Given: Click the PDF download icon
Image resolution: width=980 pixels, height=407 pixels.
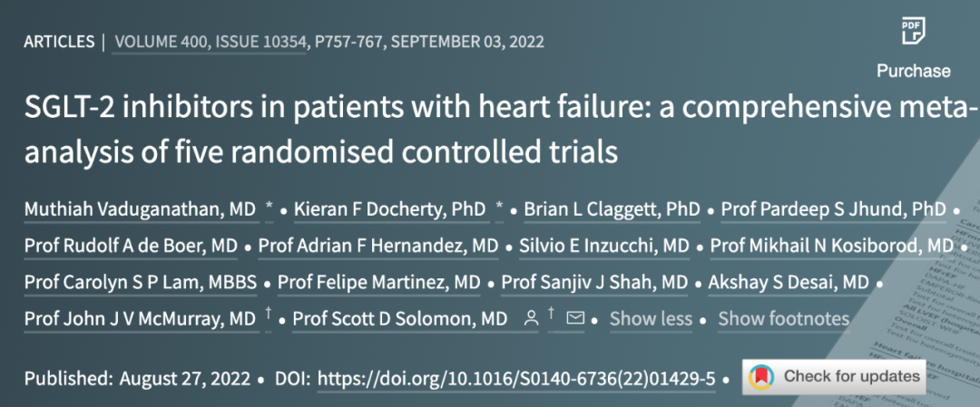Looking at the screenshot, I should (913, 31).
